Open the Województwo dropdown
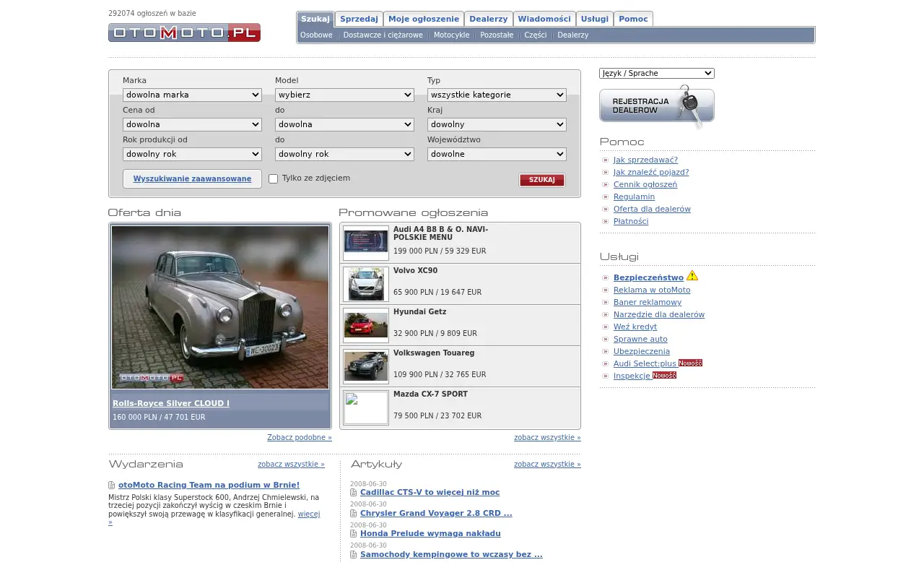The height and width of the screenshot is (578, 924). point(497,154)
